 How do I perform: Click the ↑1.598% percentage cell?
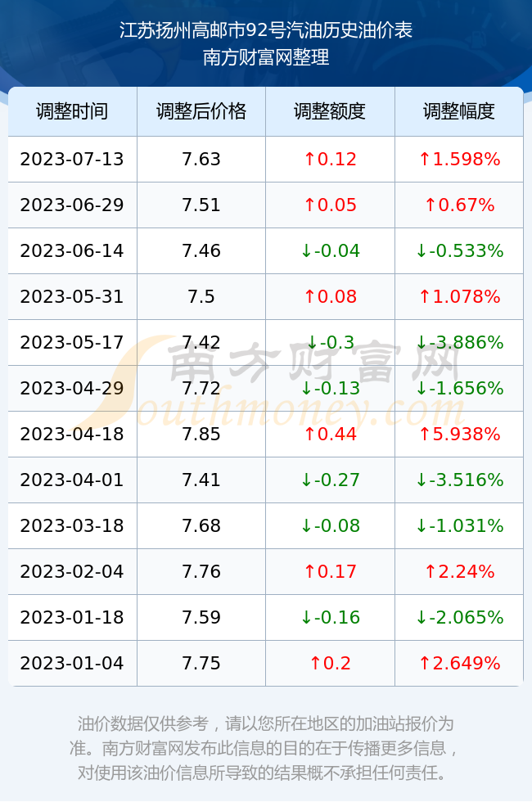click(459, 159)
